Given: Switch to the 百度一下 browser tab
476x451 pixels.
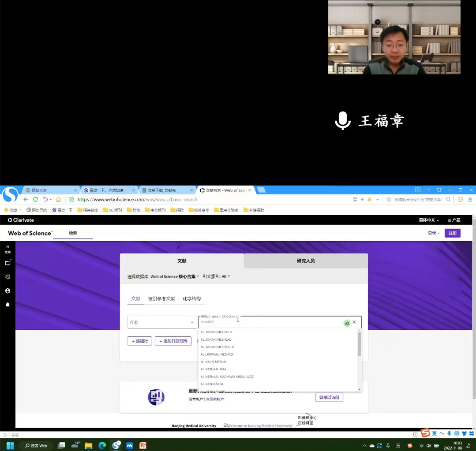Looking at the screenshot, I should pyautogui.click(x=109, y=190).
